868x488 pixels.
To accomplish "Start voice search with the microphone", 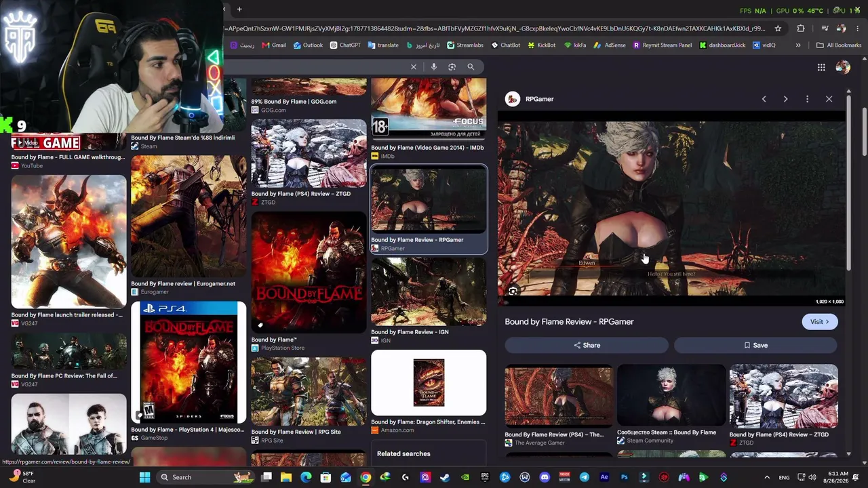I will point(434,66).
